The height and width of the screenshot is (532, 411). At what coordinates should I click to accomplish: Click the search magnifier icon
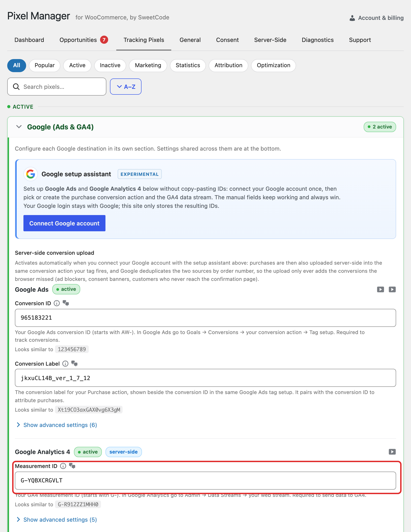(x=16, y=87)
